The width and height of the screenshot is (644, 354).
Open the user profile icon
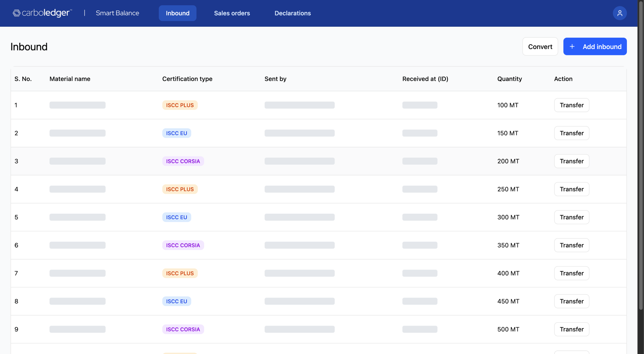coord(620,13)
